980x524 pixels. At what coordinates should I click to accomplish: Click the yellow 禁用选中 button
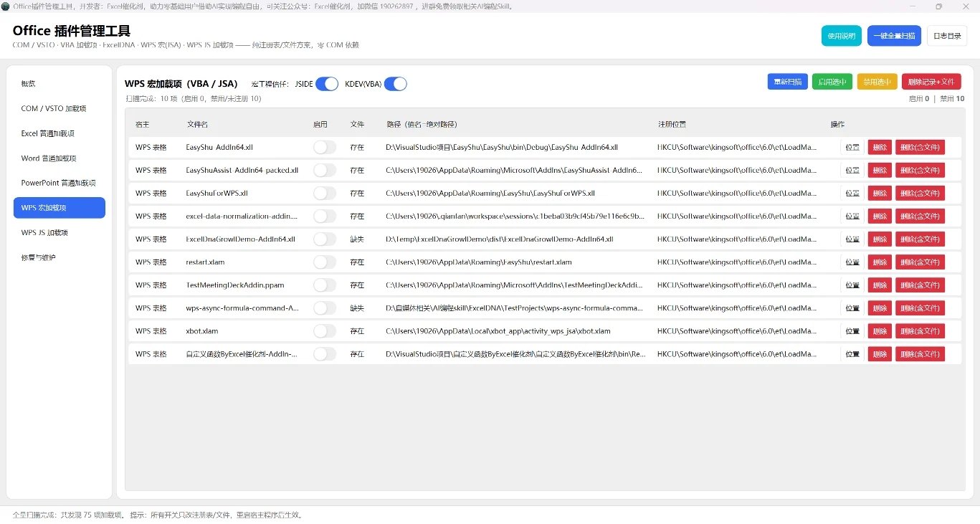pos(877,82)
